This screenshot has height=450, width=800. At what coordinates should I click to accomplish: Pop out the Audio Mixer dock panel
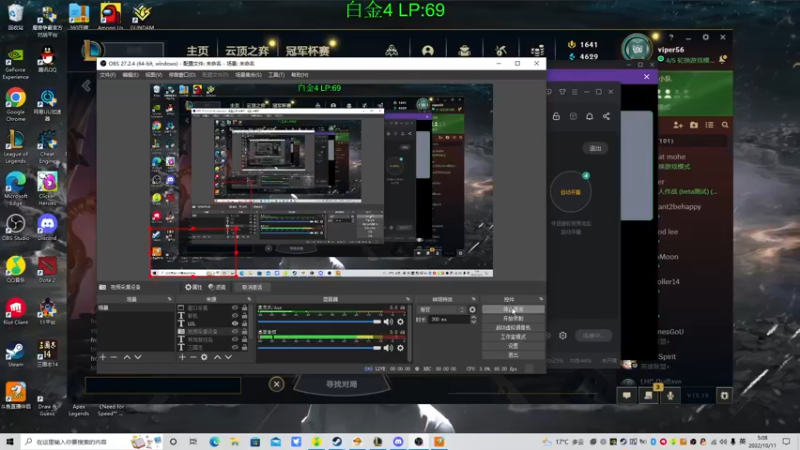click(408, 299)
